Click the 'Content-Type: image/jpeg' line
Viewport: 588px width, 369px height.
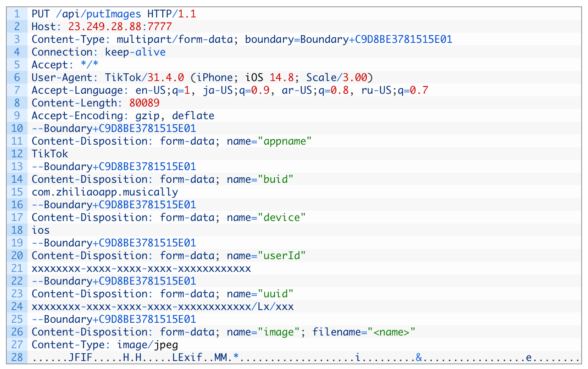[105, 345]
